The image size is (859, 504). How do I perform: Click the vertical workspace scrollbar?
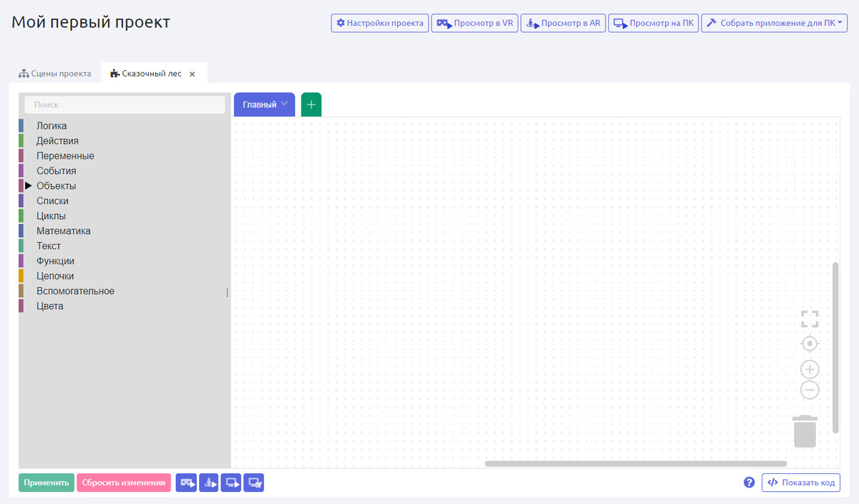coord(835,347)
